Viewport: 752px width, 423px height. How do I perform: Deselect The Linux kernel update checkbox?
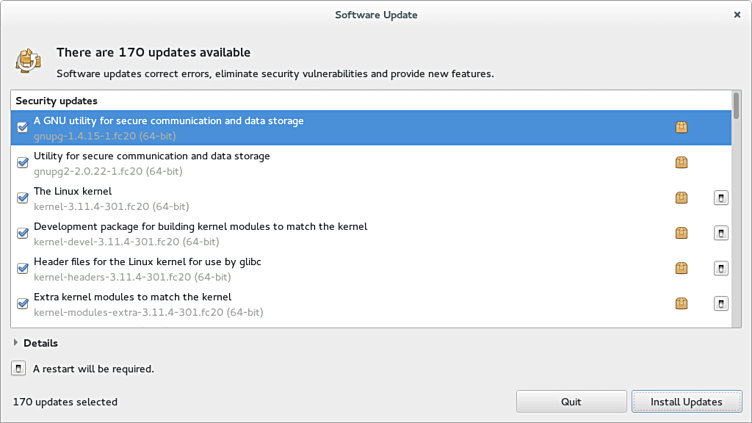(x=23, y=198)
